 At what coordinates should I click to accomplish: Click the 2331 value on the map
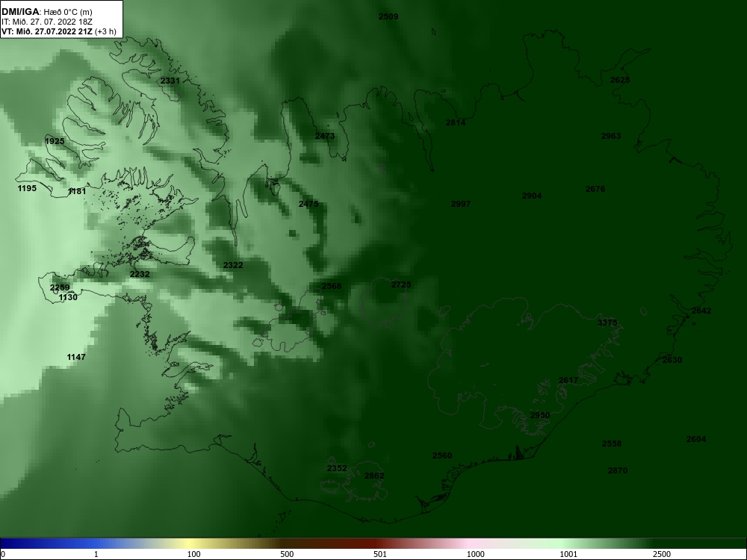pyautogui.click(x=170, y=81)
